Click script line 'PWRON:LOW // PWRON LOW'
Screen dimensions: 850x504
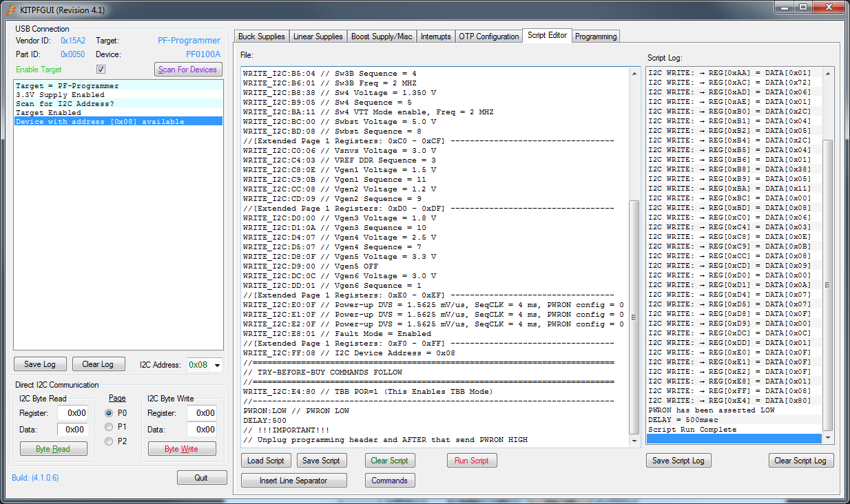(x=296, y=411)
